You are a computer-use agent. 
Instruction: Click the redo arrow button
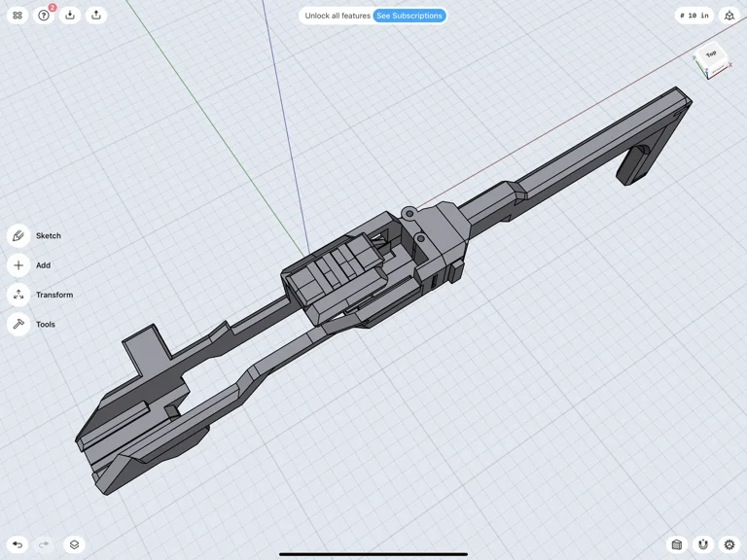click(44, 544)
